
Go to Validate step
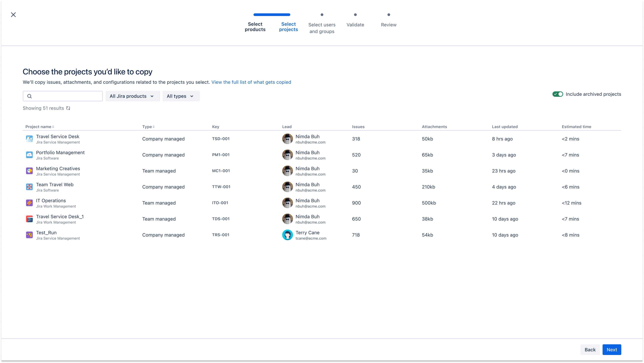tap(355, 25)
